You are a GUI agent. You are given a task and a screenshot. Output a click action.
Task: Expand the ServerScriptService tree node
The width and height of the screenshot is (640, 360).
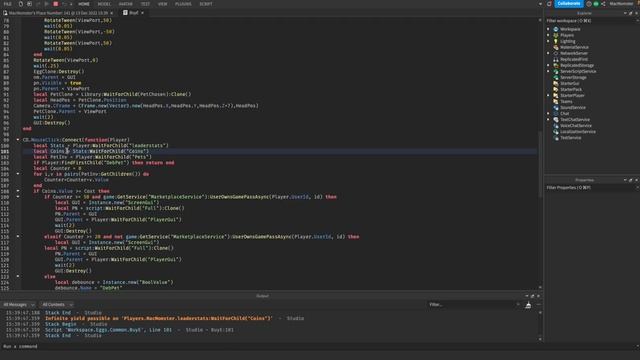(x=548, y=71)
